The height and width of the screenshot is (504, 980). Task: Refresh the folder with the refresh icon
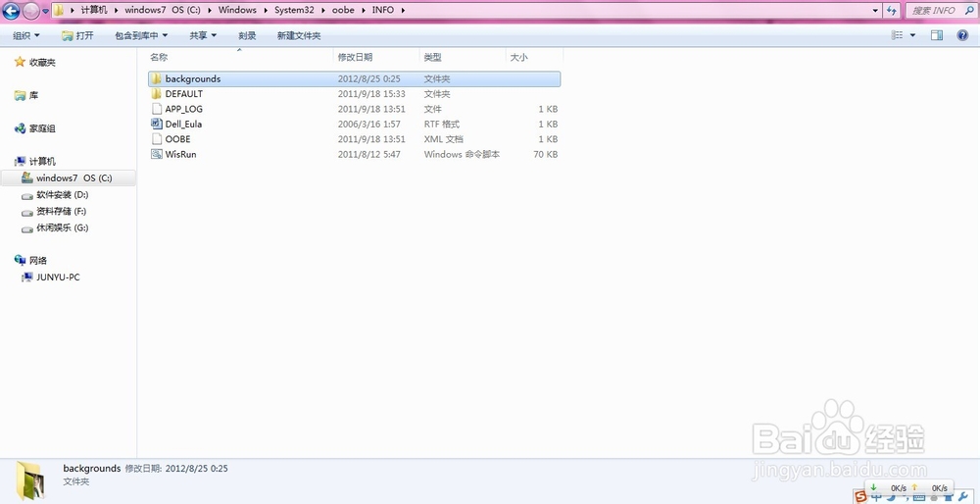coord(891,11)
